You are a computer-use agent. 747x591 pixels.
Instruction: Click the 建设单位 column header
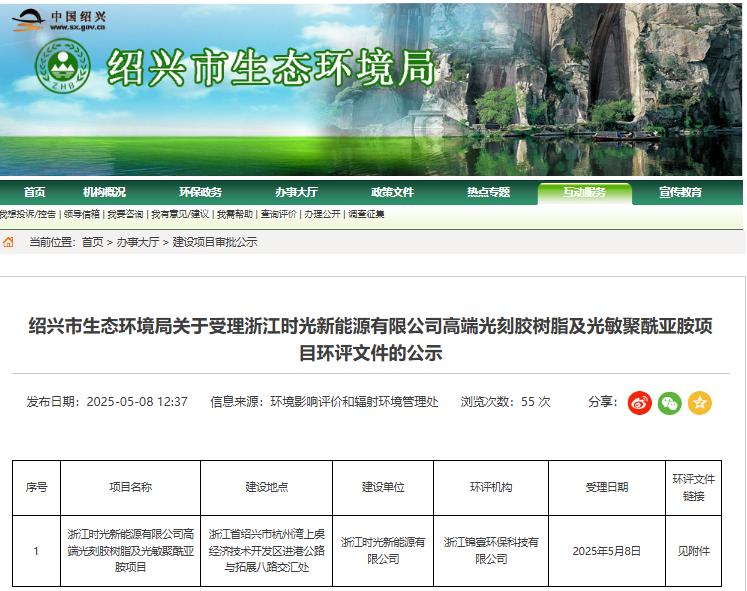383,487
